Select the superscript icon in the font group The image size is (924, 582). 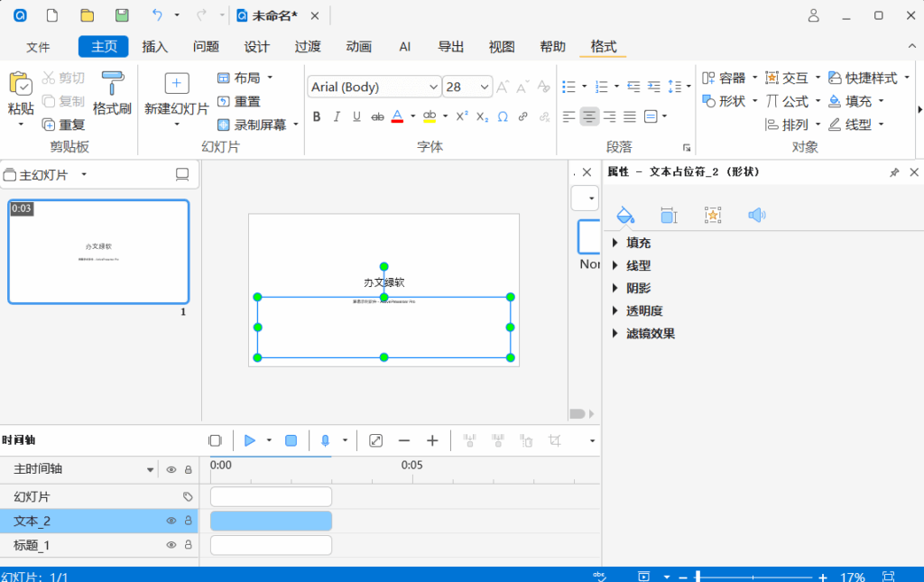pos(460,115)
